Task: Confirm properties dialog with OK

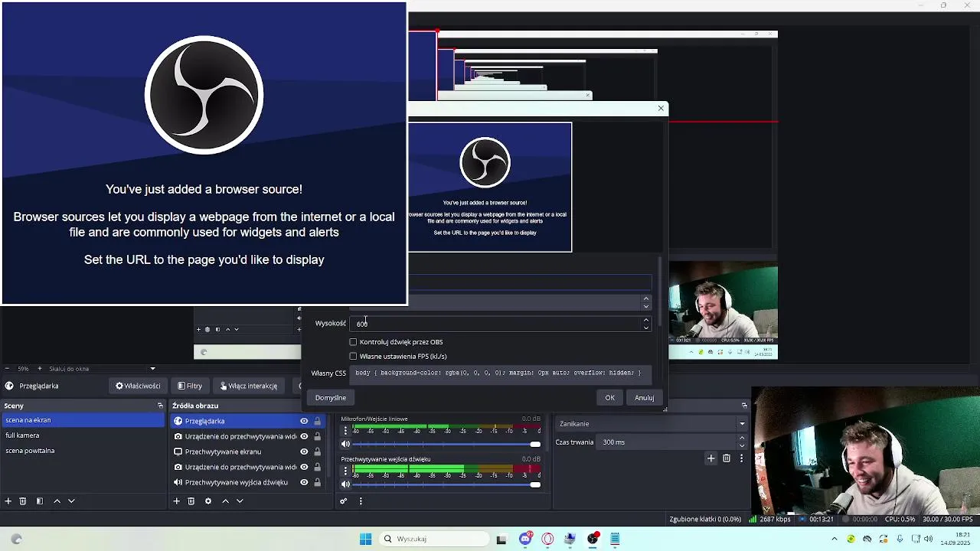Action: pyautogui.click(x=609, y=398)
